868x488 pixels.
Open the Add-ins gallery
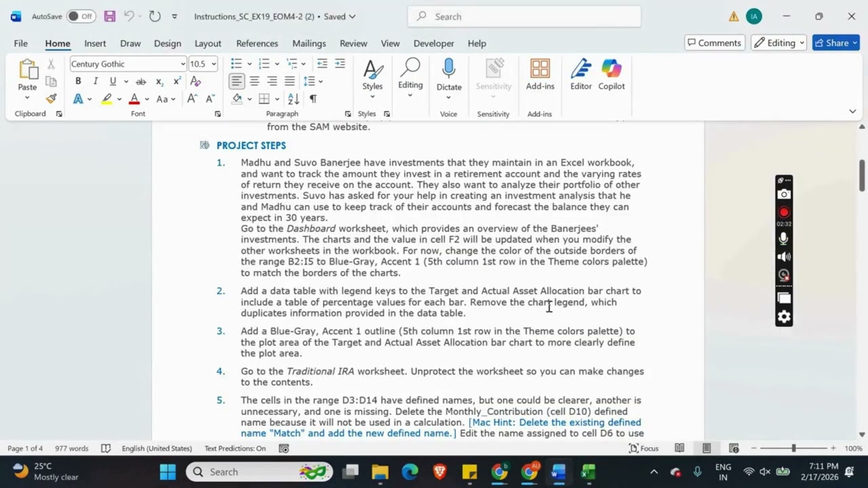540,75
